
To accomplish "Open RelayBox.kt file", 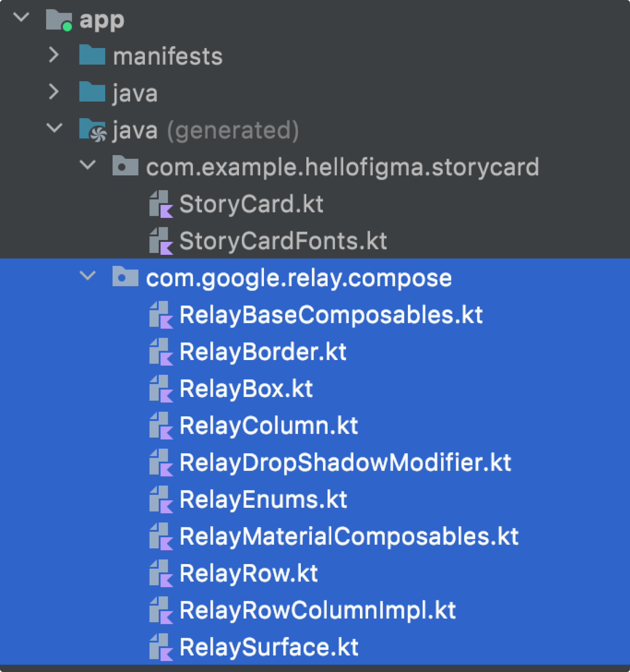I will (246, 389).
